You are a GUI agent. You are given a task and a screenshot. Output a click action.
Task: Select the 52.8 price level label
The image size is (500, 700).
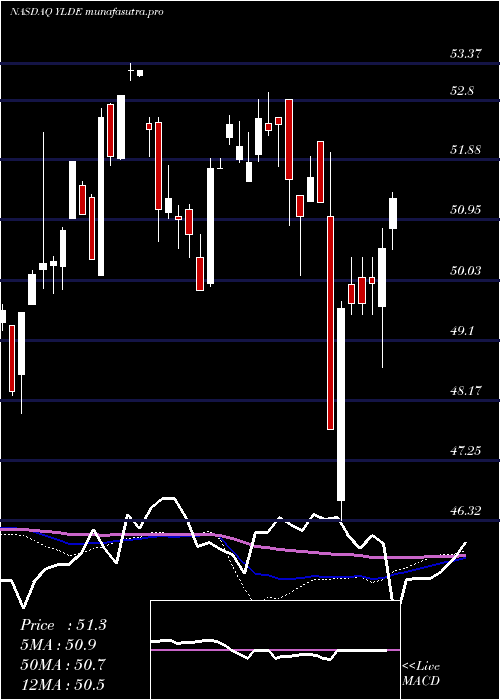462,91
